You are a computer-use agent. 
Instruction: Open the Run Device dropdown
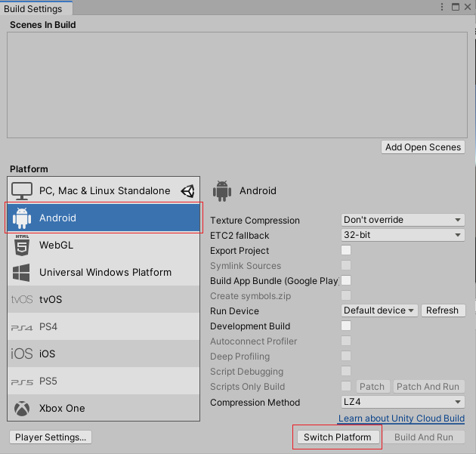(x=379, y=310)
